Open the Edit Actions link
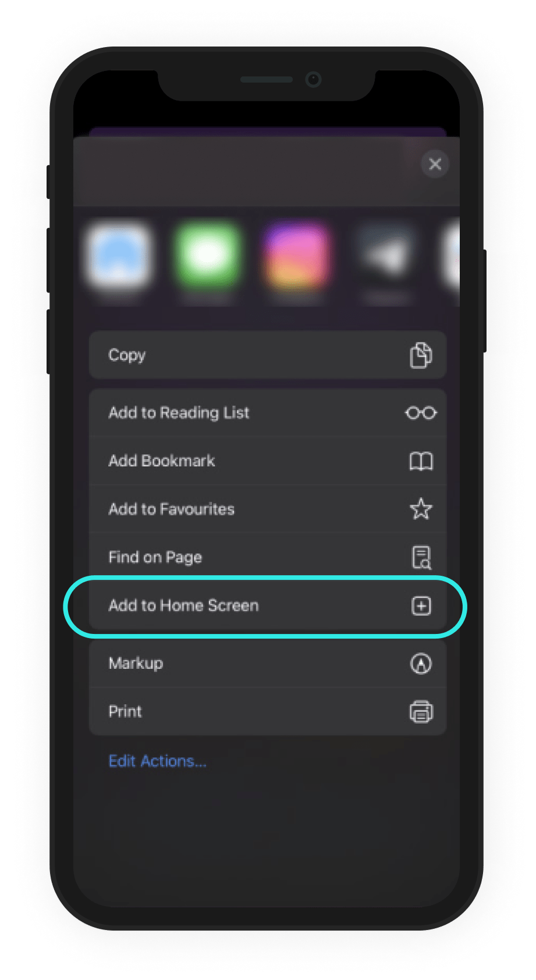The width and height of the screenshot is (536, 980). tap(158, 761)
